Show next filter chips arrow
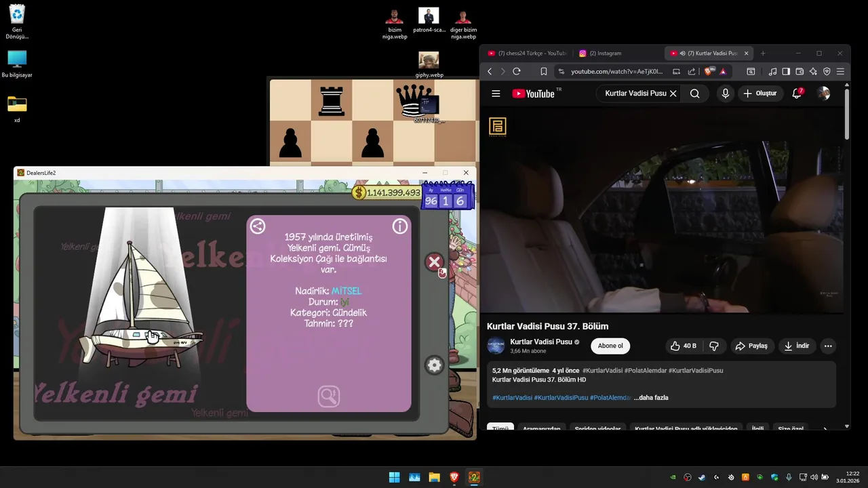The image size is (868, 488). pyautogui.click(x=825, y=429)
